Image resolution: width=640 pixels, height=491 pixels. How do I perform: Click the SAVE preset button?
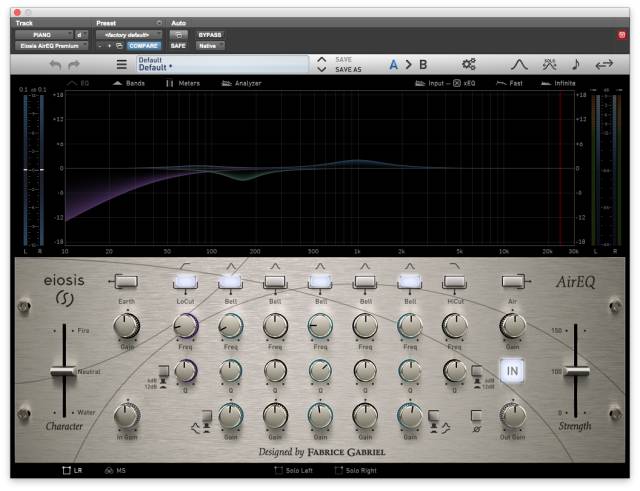click(343, 60)
